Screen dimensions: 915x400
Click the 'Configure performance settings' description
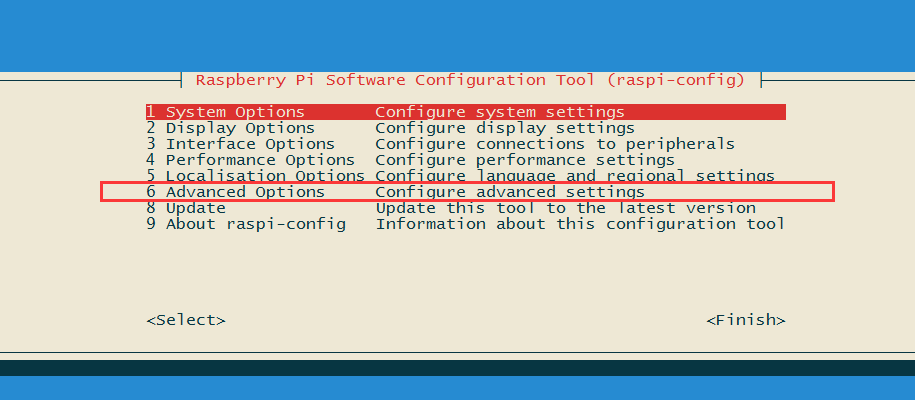click(525, 160)
